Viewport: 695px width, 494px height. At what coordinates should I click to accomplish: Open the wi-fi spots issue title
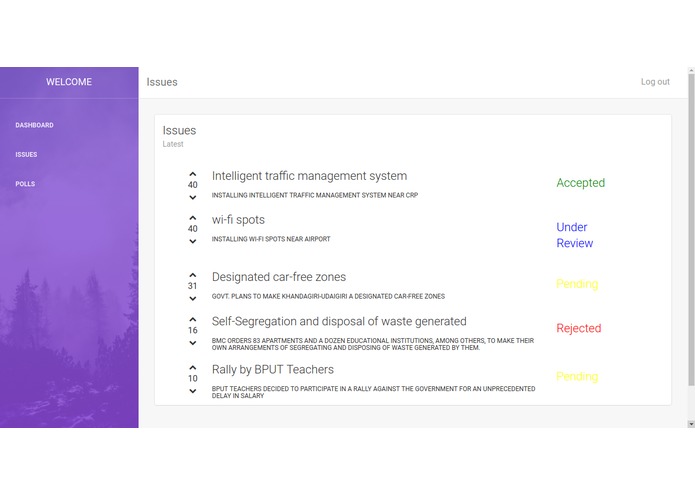238,220
